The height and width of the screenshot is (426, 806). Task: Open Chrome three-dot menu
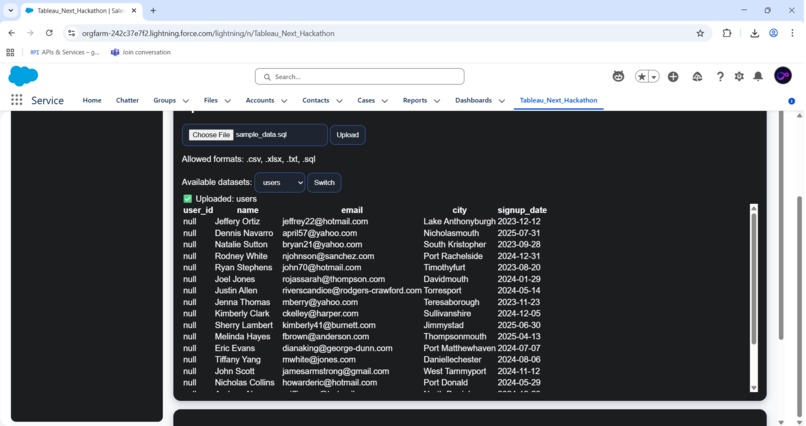tap(792, 33)
